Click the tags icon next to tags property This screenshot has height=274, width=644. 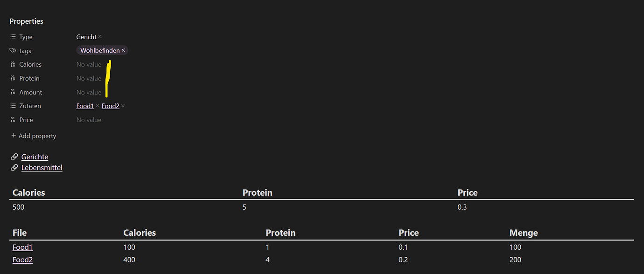13,50
